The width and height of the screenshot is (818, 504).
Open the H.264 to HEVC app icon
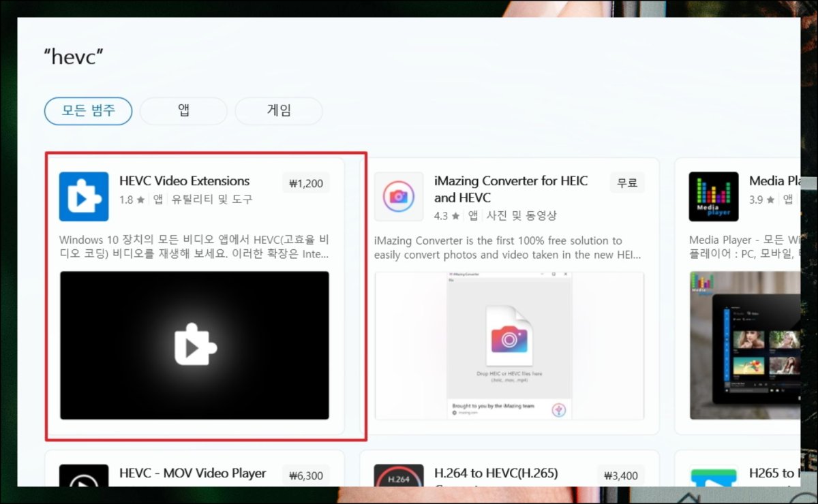(399, 475)
